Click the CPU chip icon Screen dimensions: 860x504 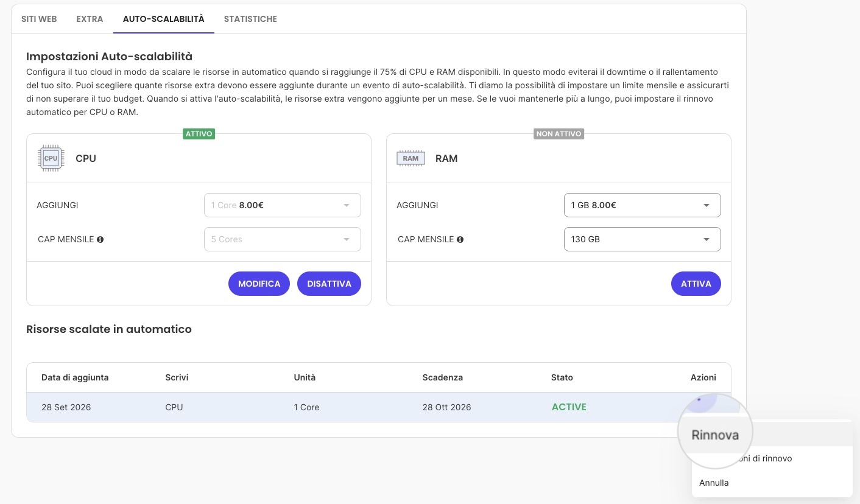(x=51, y=158)
